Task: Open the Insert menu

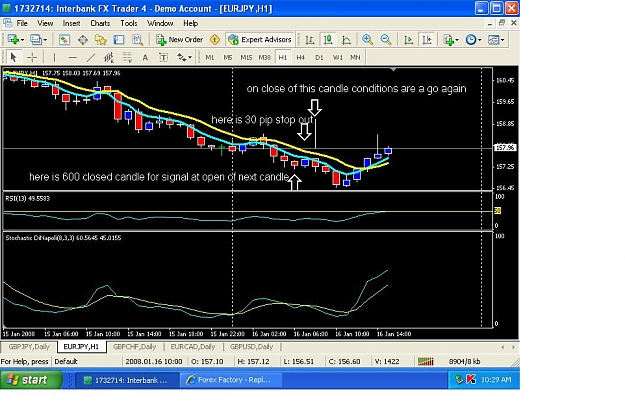Action: [x=71, y=23]
